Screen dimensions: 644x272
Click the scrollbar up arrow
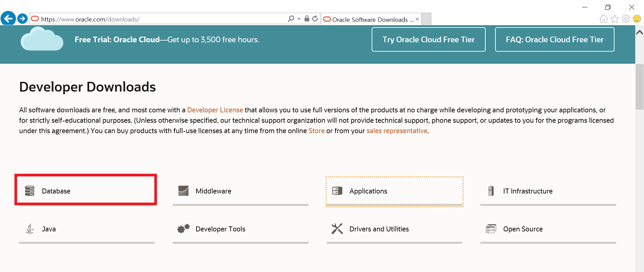pos(640,32)
